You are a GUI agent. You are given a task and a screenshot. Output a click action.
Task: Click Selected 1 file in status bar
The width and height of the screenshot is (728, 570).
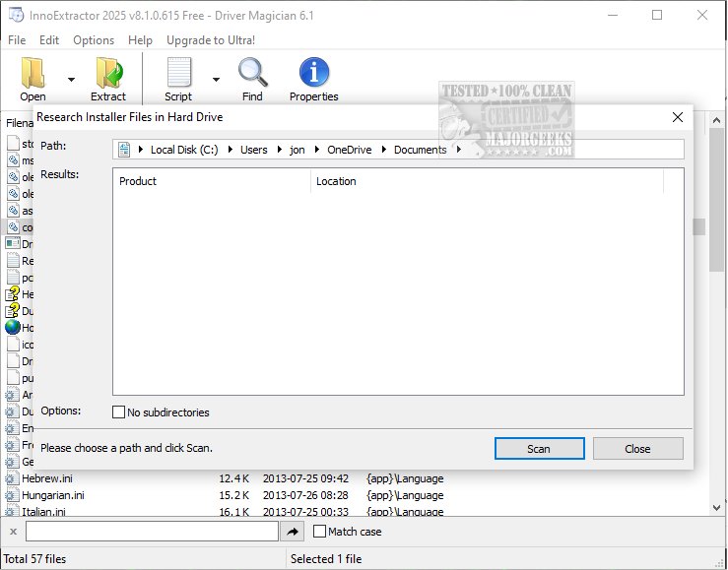click(326, 559)
